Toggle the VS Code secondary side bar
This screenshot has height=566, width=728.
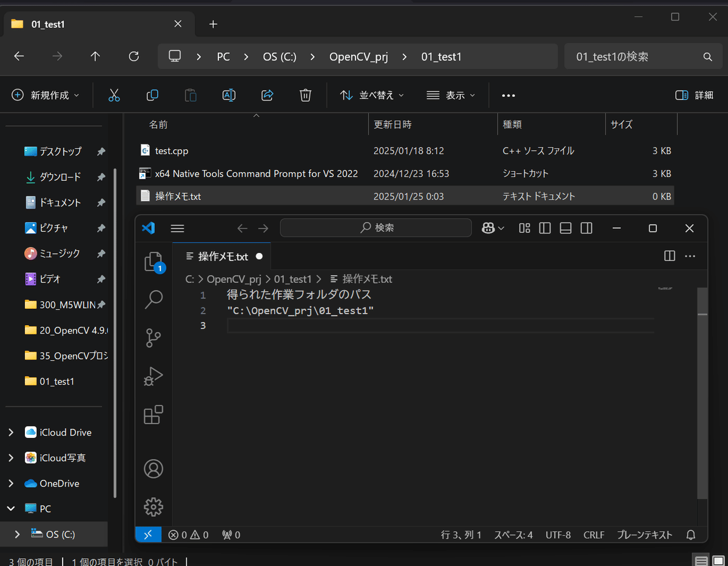pyautogui.click(x=586, y=228)
